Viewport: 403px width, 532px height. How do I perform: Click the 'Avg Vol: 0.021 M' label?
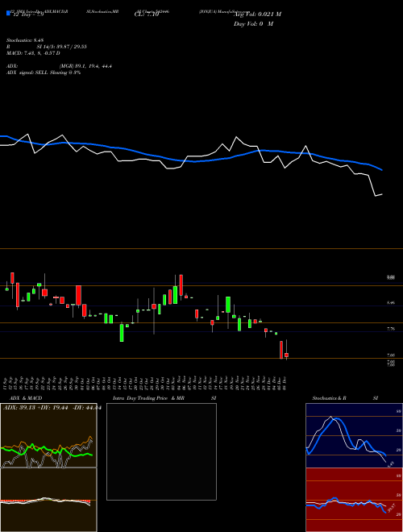pos(257,15)
